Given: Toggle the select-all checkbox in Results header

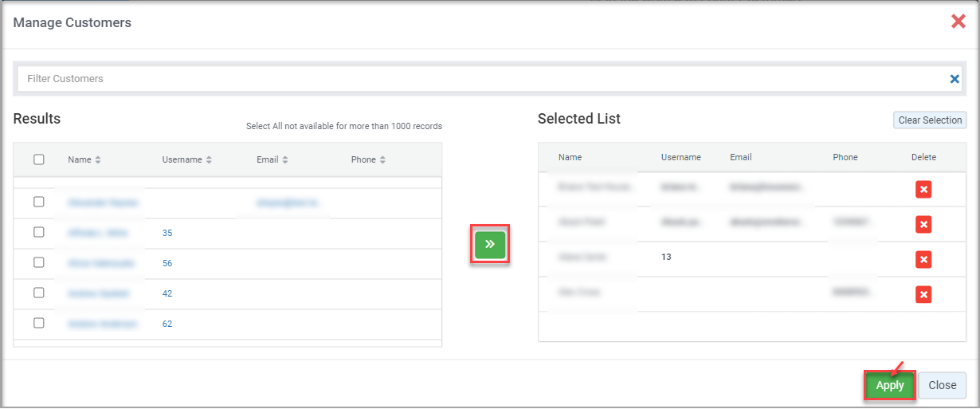Looking at the screenshot, I should (39, 159).
